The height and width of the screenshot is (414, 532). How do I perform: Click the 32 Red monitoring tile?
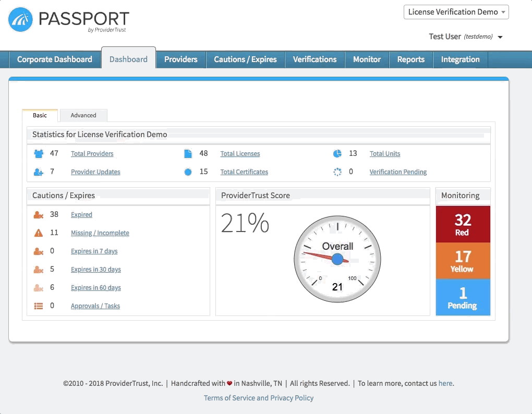click(x=463, y=224)
